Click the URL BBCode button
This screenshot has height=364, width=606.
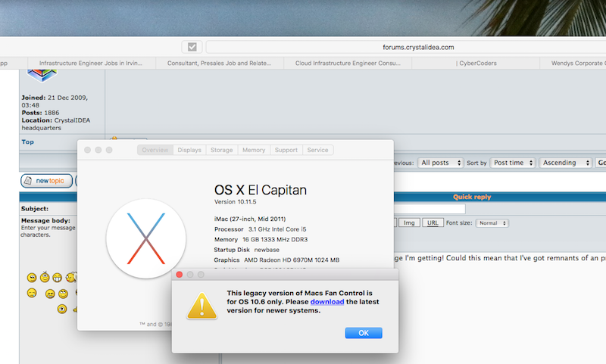pos(433,222)
